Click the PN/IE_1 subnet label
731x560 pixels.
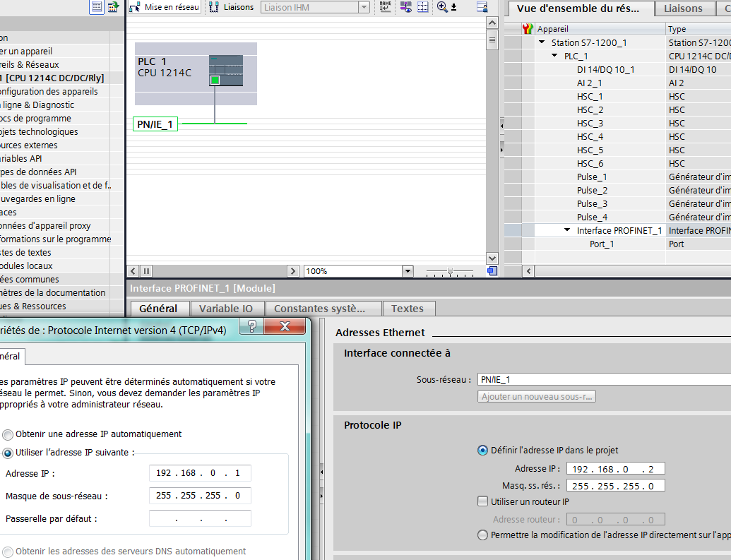155,124
